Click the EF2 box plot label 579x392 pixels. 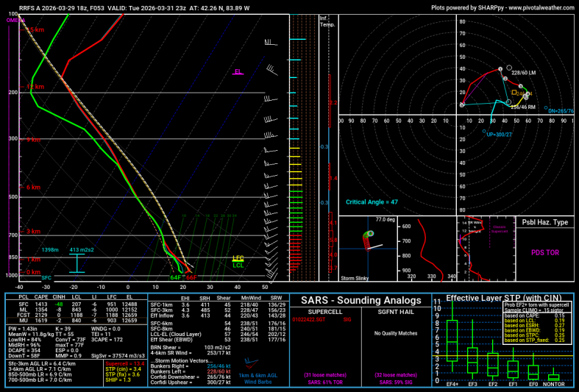(493, 384)
